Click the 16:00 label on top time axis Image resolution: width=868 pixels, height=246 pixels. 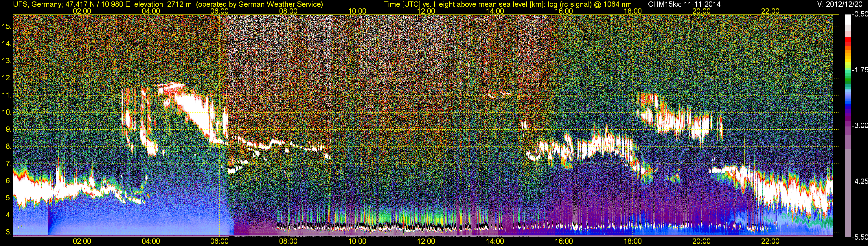click(564, 11)
